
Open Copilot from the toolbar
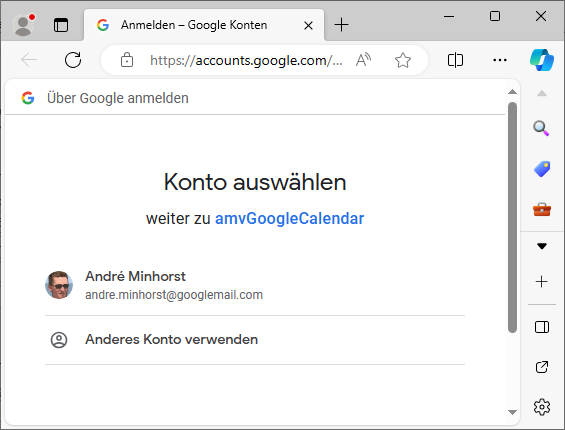pos(542,60)
